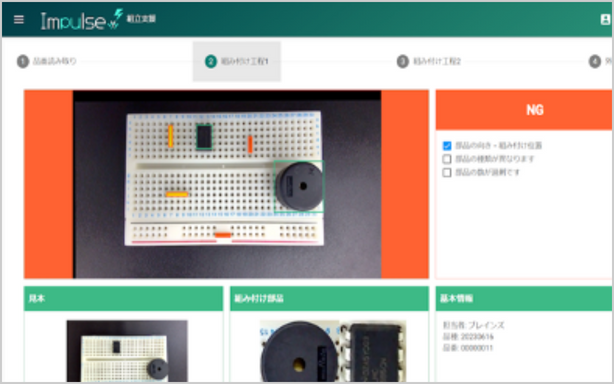Click the 見本 panel header
This screenshot has height=384, width=614.
123,299
